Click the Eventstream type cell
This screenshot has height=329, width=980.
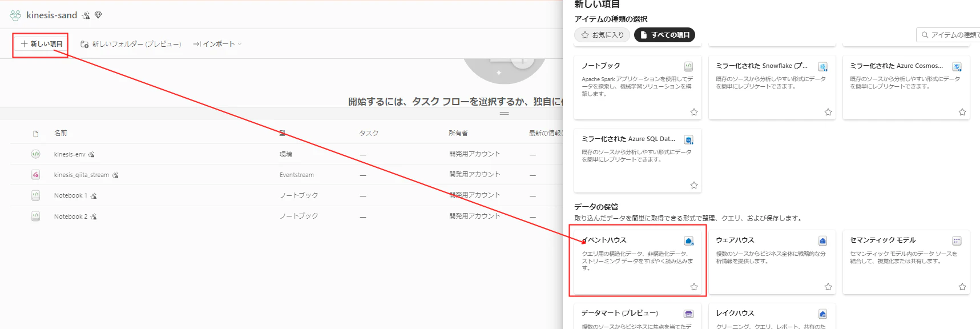pos(297,175)
